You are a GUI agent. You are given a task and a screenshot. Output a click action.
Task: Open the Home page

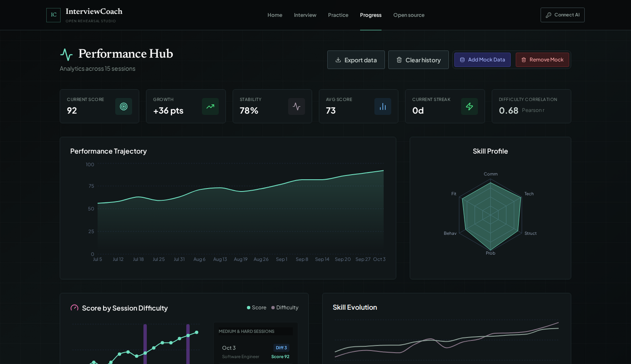(275, 15)
